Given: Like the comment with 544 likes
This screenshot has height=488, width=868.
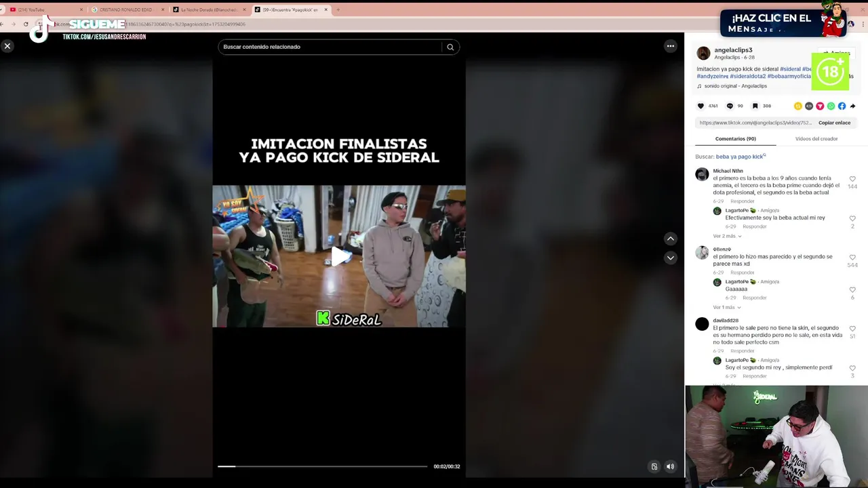Looking at the screenshot, I should [x=852, y=258].
